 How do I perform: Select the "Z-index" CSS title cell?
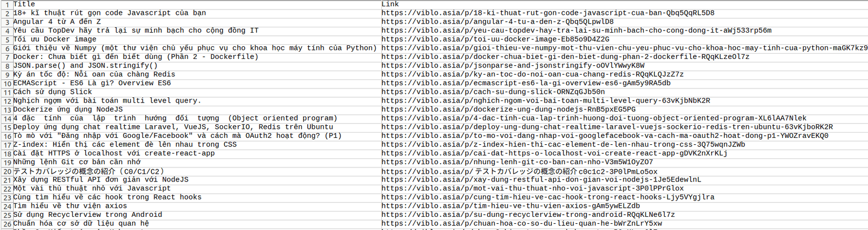point(125,145)
